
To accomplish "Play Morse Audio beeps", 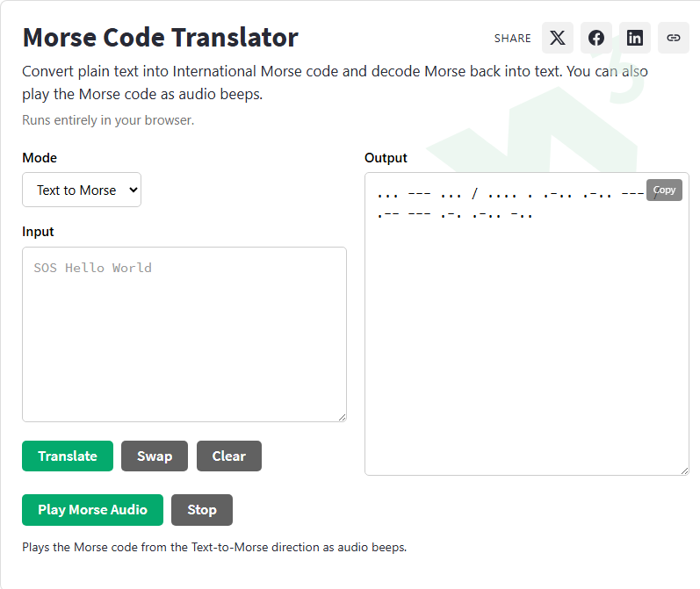I will coord(92,510).
